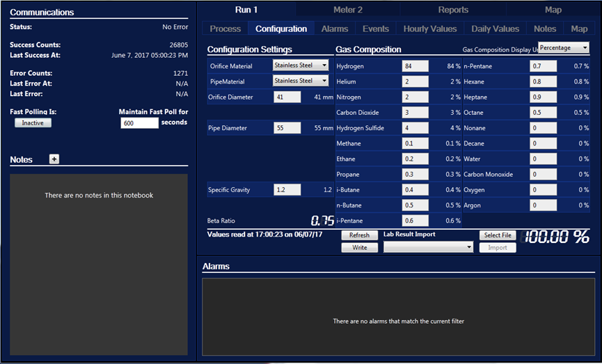Go to the Alarms sub-tab
The image size is (602, 364).
335,29
